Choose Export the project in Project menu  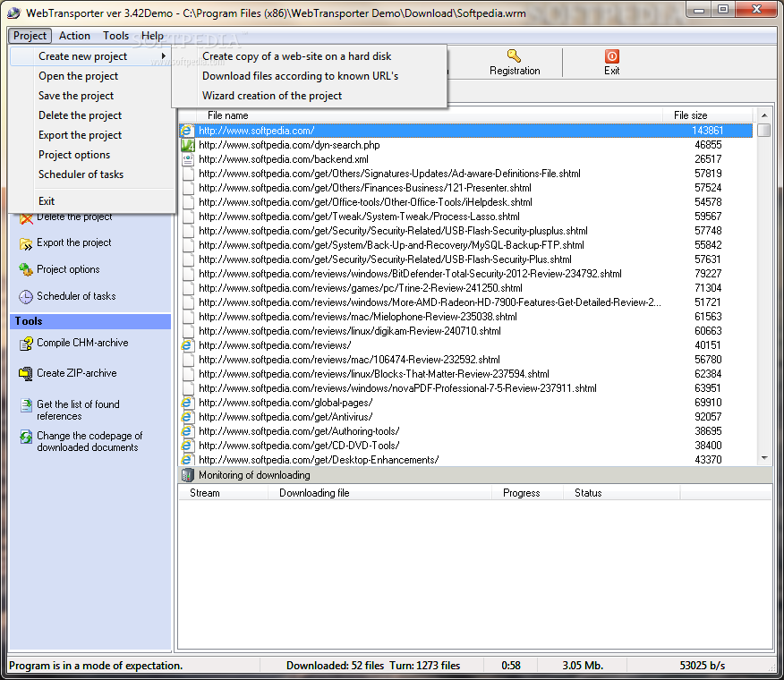91,135
